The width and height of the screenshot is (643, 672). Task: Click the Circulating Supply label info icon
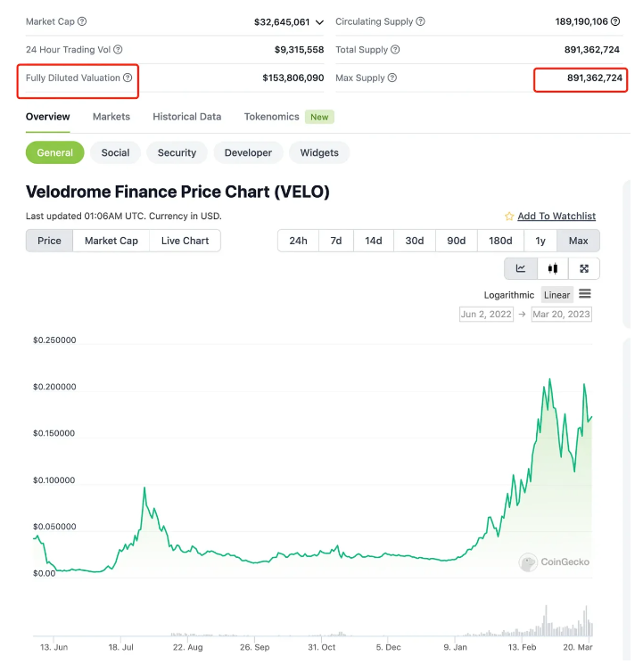[420, 21]
